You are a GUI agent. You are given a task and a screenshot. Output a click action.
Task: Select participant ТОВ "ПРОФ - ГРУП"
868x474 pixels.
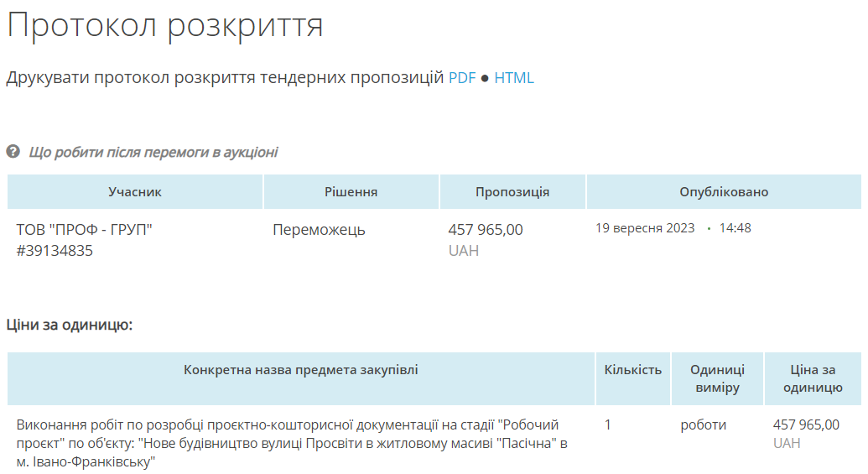[84, 229]
